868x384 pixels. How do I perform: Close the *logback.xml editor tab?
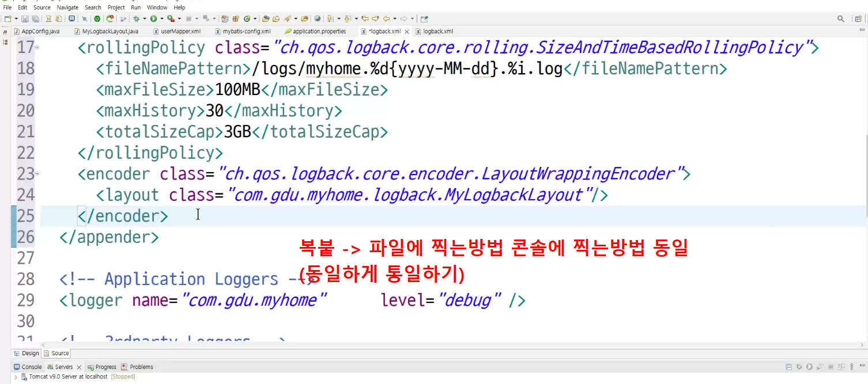(x=406, y=32)
